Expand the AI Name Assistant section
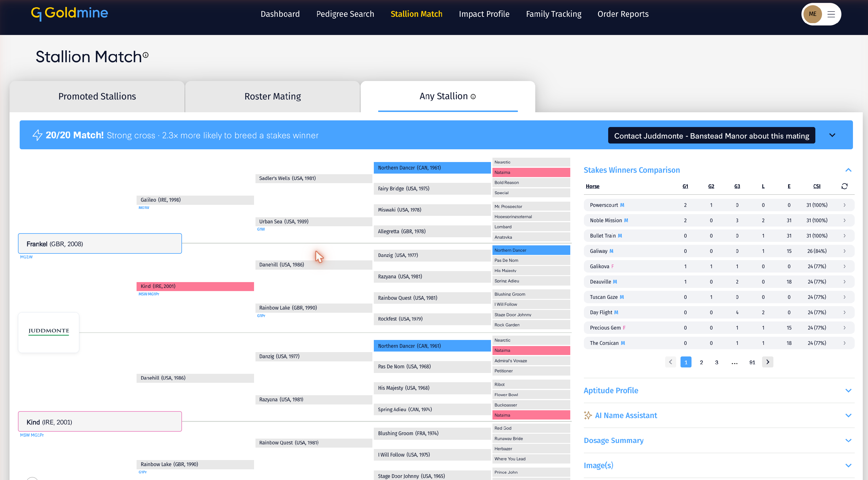The width and height of the screenshot is (868, 480). (x=848, y=416)
